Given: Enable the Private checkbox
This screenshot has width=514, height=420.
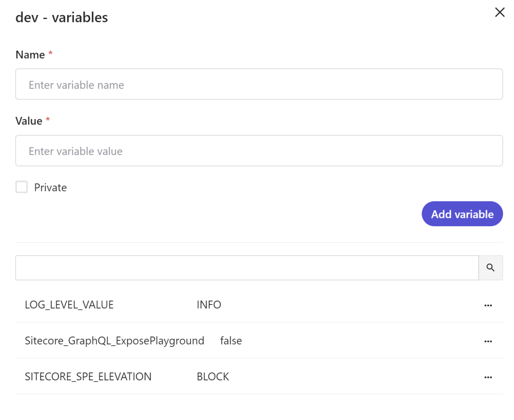Looking at the screenshot, I should pos(22,187).
